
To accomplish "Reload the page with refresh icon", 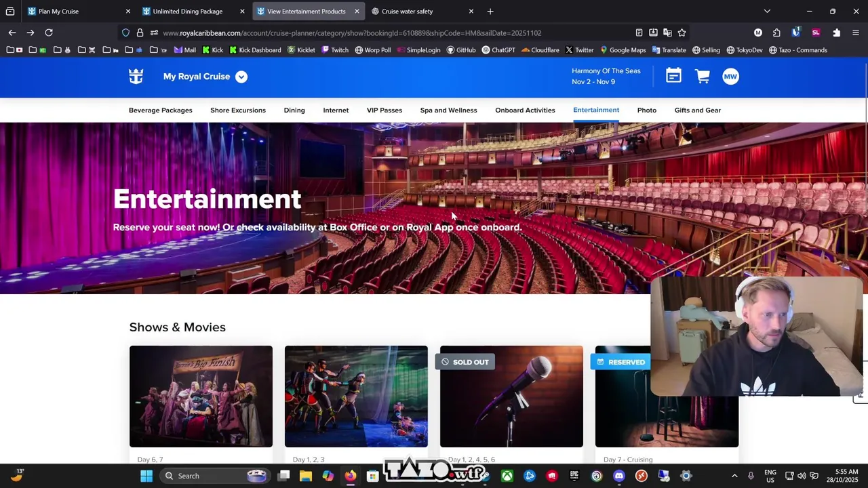I will click(49, 33).
